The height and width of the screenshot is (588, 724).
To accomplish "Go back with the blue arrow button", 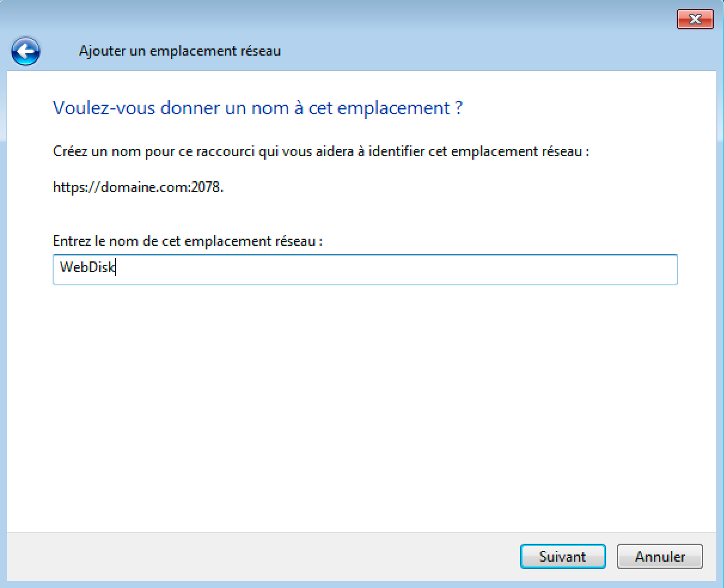I will tap(26, 51).
